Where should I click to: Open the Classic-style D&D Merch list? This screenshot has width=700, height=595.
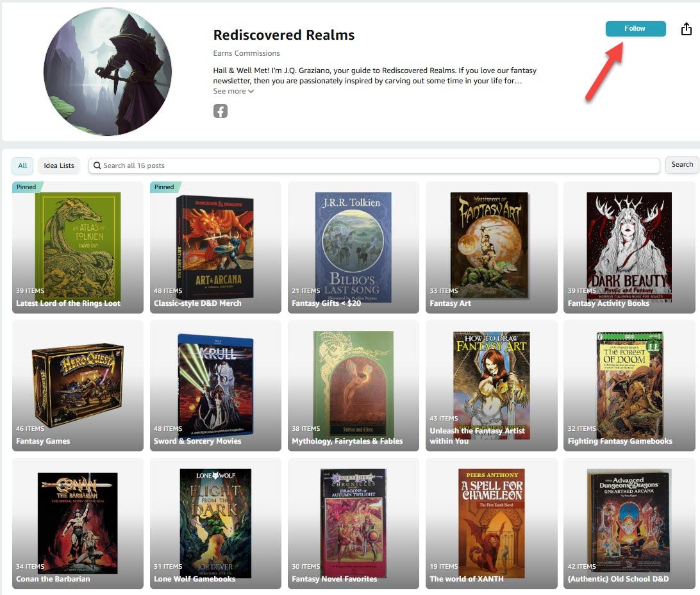tap(215, 247)
